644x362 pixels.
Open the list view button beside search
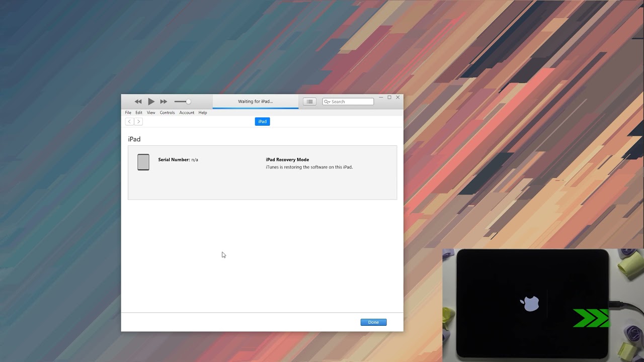309,102
